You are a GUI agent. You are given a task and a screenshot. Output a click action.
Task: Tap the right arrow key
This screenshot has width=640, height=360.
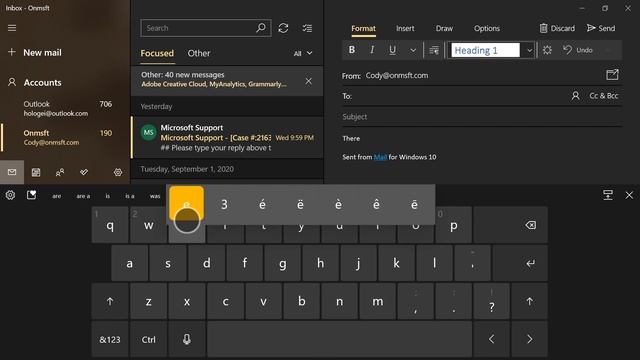point(529,340)
